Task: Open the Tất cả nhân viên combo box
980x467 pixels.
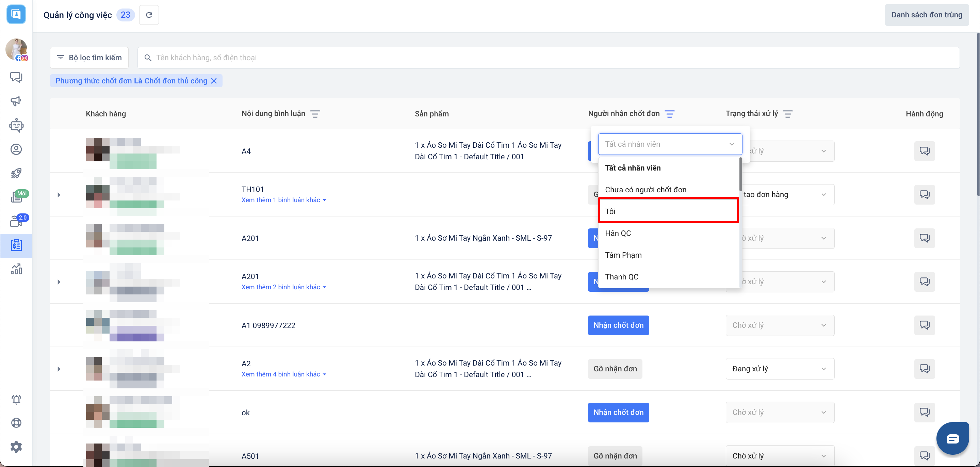Action: (670, 144)
